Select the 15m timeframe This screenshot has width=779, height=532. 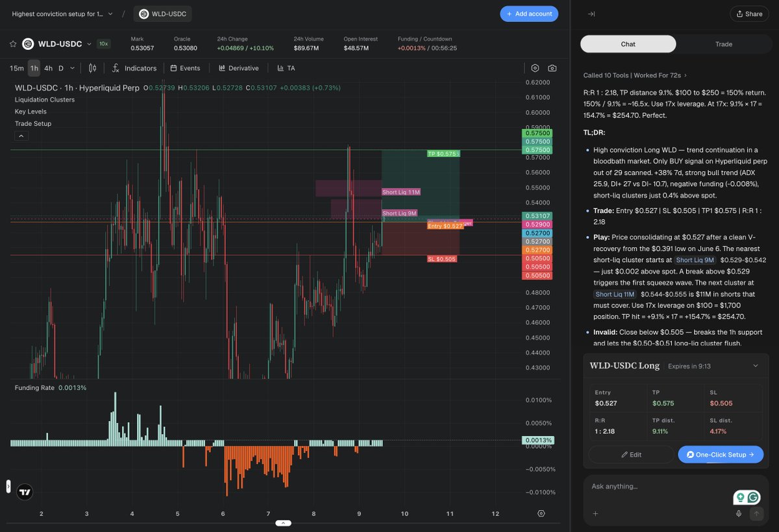17,68
